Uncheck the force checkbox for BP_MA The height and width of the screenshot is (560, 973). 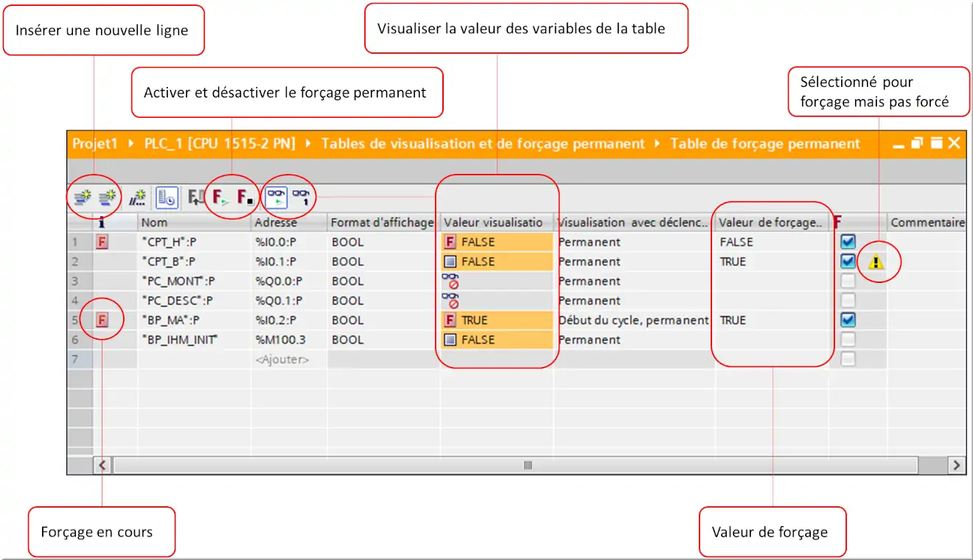click(848, 320)
